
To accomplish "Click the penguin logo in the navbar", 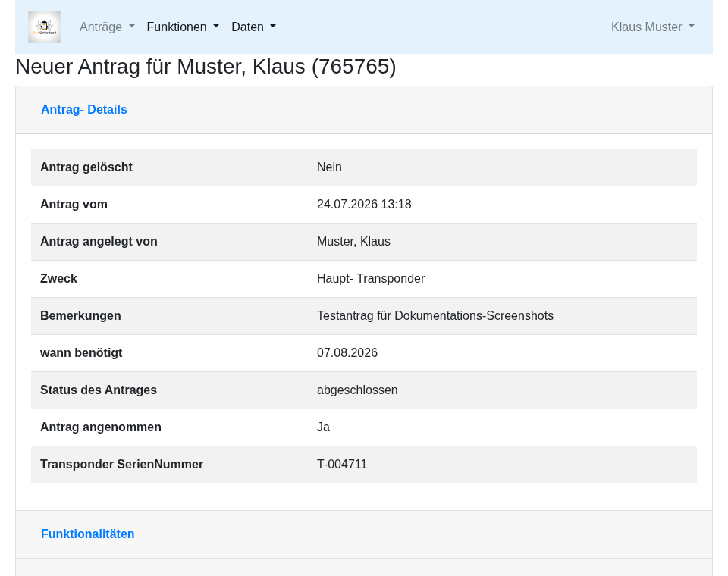I will [44, 27].
